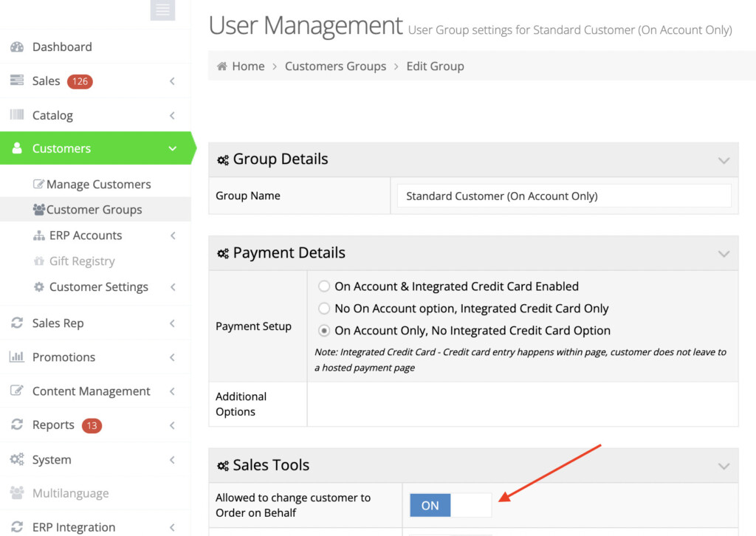The image size is (756, 536).
Task: Click the Sales list icon
Action: (17, 80)
